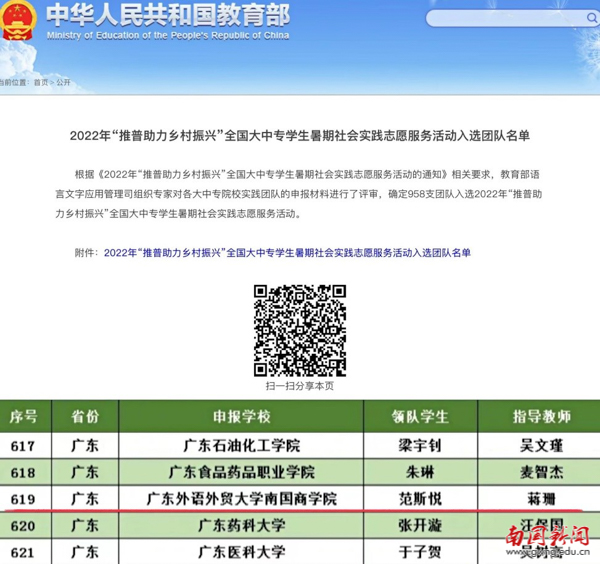Select the 广东外语外贸大学南国商学院 cell
Screen dimensions: 600x564
coord(242,498)
